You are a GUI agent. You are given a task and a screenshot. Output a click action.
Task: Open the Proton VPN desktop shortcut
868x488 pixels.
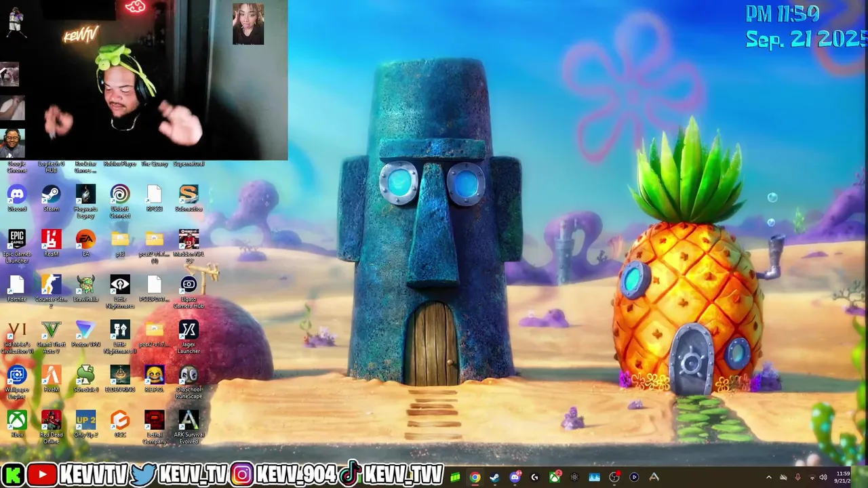tap(85, 335)
